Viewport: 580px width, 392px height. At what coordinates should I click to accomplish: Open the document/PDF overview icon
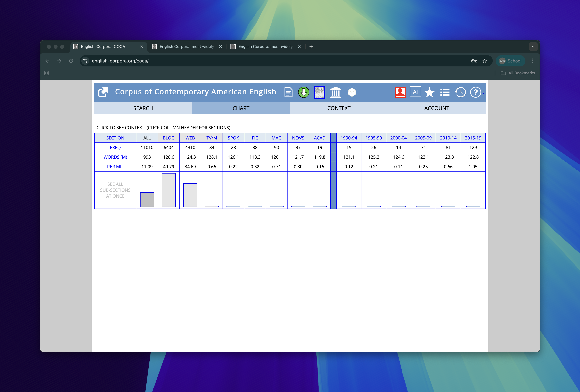tap(288, 92)
